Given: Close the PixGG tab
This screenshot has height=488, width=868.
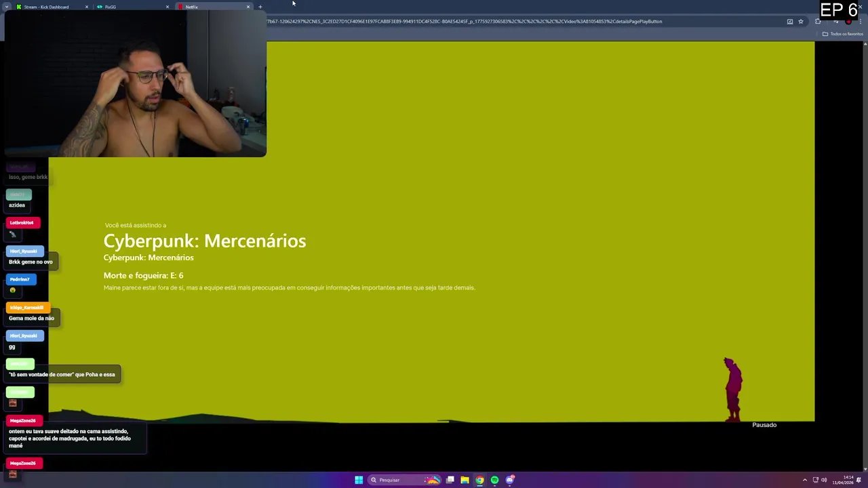Looking at the screenshot, I should pos(167,7).
